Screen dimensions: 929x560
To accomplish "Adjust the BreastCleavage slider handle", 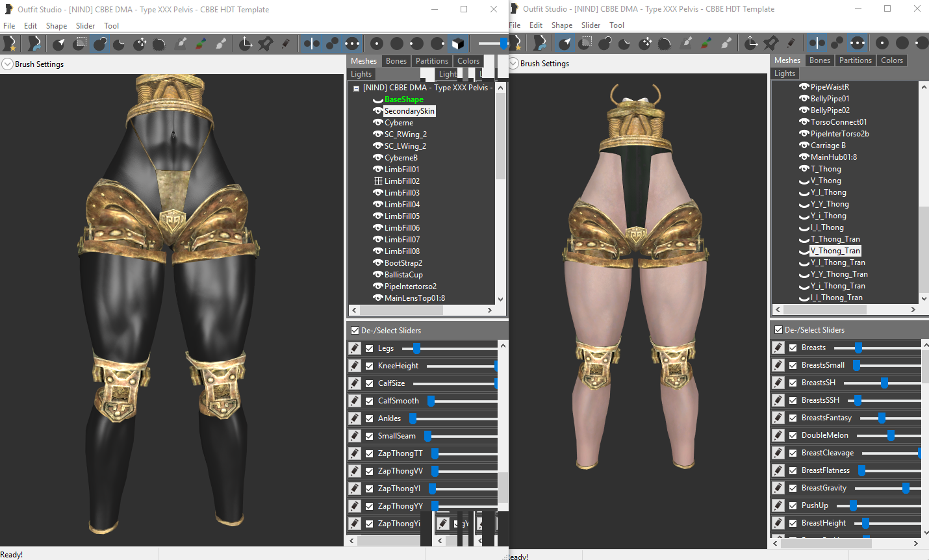I will point(919,453).
